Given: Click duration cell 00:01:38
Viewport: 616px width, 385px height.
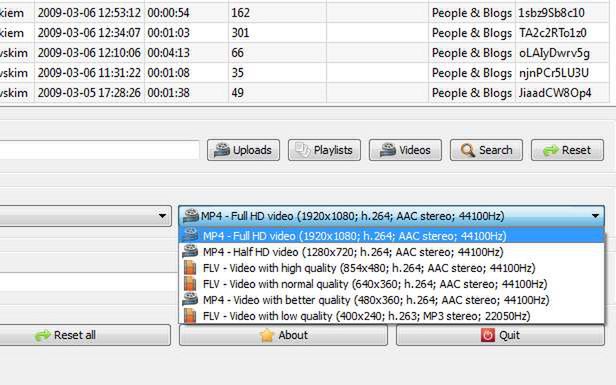Looking at the screenshot, I should coord(187,93).
